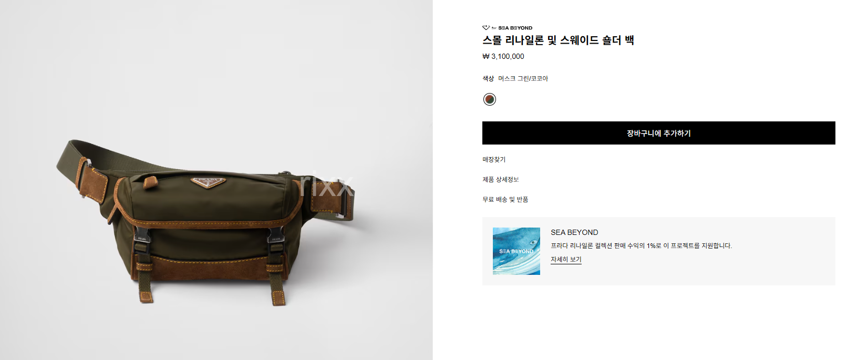Open the SEA BEYOND ocean thumbnail
868x360 pixels.
click(516, 251)
